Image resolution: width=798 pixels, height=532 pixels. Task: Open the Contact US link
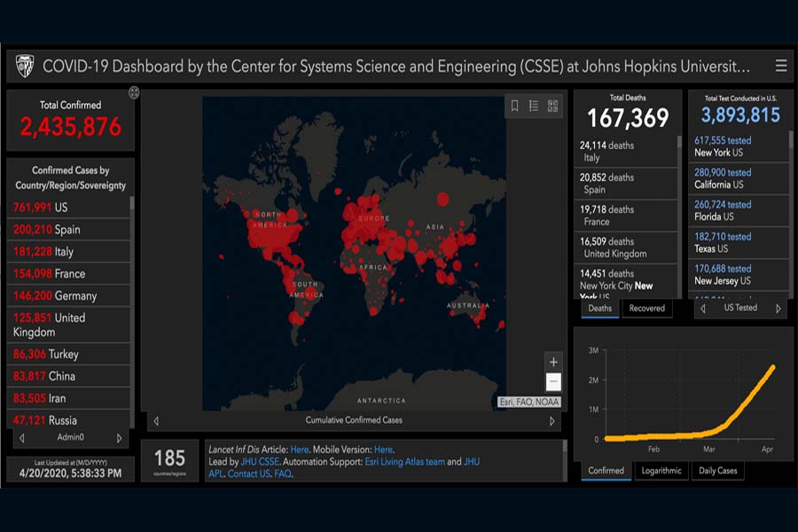point(249,474)
